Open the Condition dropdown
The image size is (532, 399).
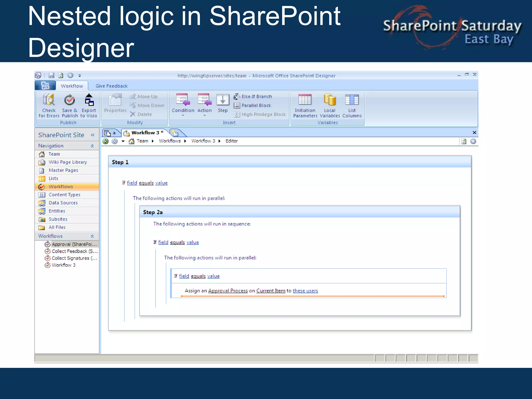[x=183, y=115]
